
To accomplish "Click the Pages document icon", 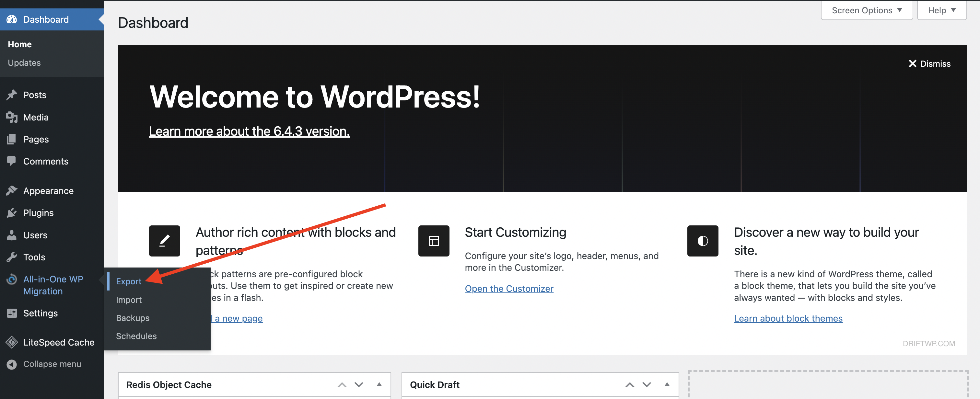I will tap(12, 139).
